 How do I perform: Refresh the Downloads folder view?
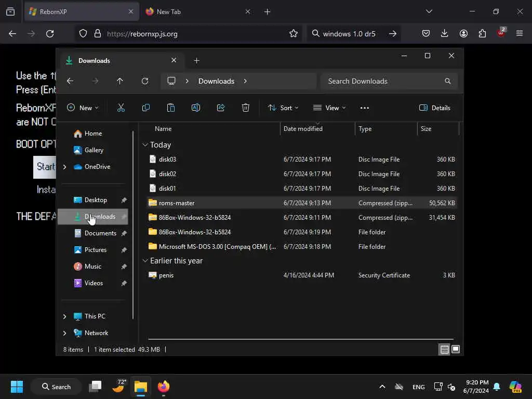point(145,81)
